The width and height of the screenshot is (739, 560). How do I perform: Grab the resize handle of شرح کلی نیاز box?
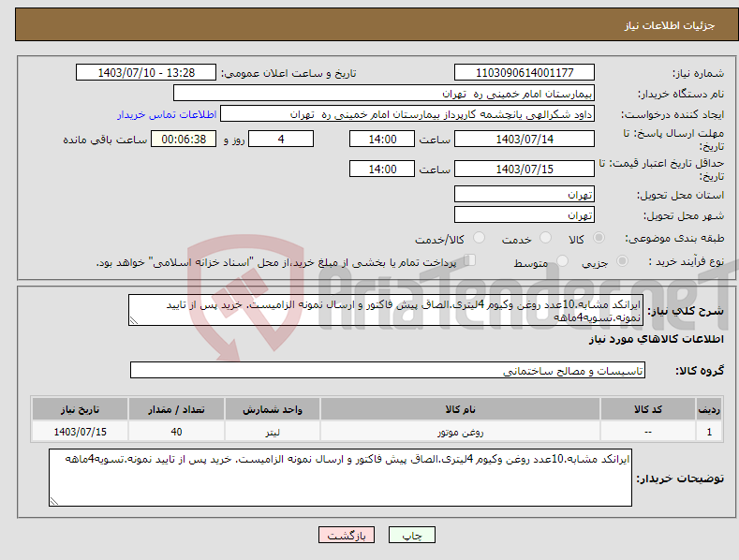coord(134,320)
